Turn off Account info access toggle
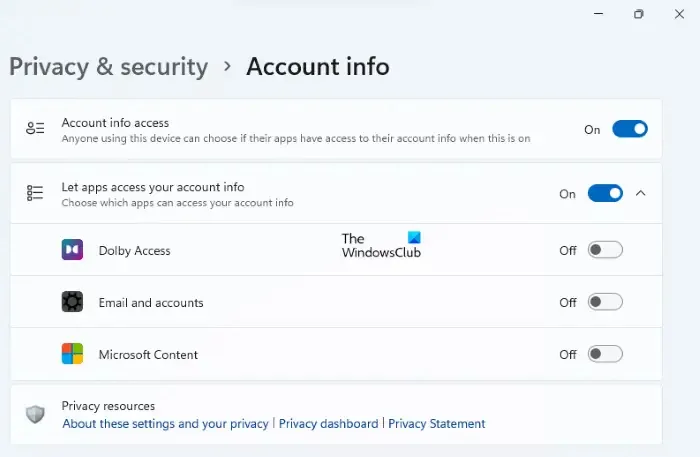The height and width of the screenshot is (457, 700). tap(630, 129)
